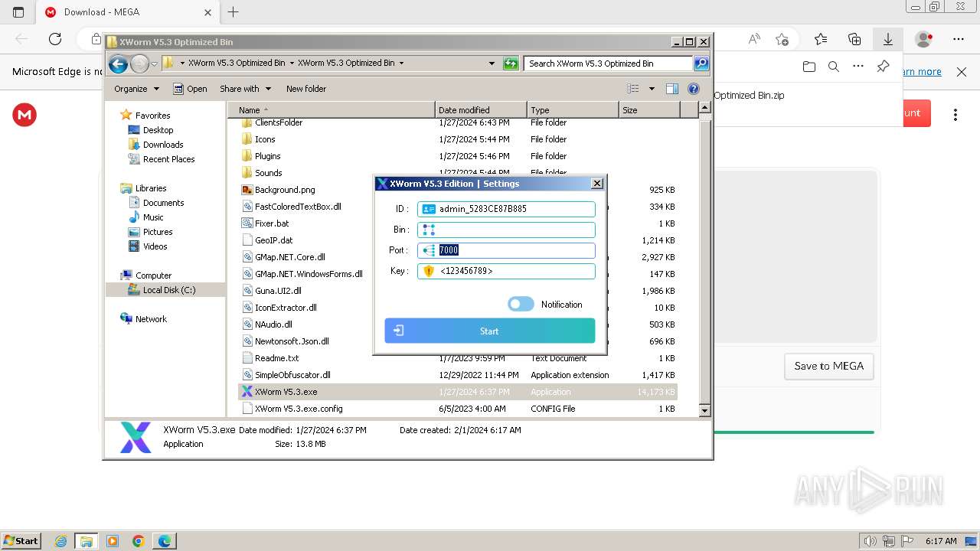The image size is (980, 551).
Task: Show the preview pane in Explorer
Action: point(672,89)
